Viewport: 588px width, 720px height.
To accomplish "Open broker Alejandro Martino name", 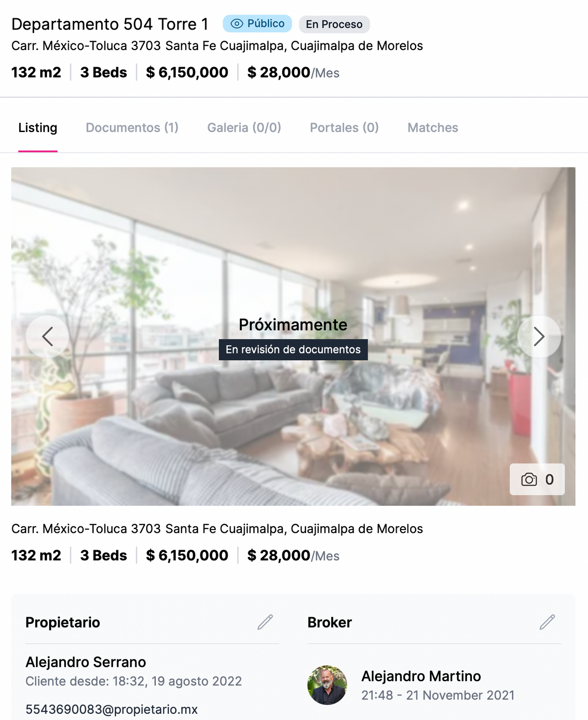I will pos(421,676).
